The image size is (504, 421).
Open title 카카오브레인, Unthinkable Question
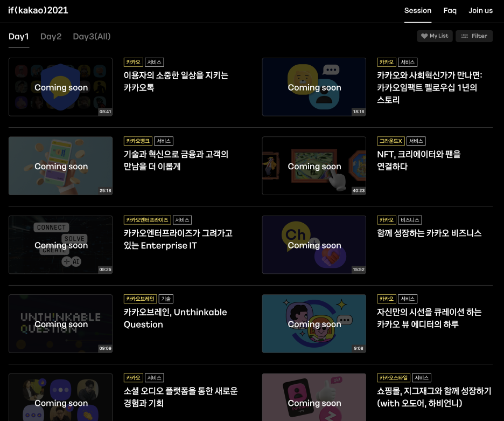pyautogui.click(x=175, y=318)
